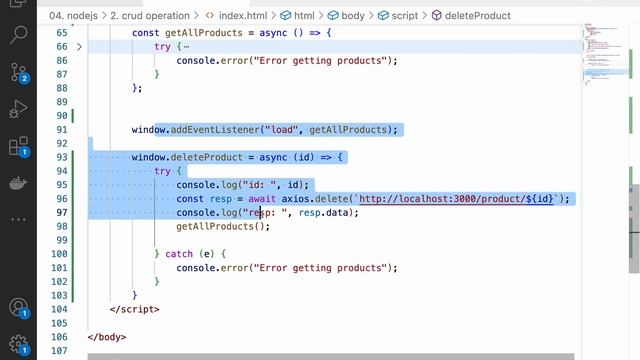Click 'getAllProducts();' call on line 98

click(x=223, y=227)
